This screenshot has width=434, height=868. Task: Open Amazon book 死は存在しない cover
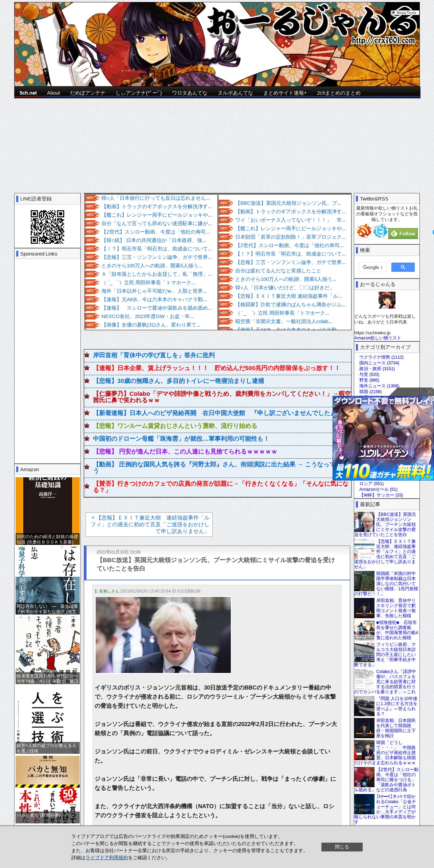point(48,580)
